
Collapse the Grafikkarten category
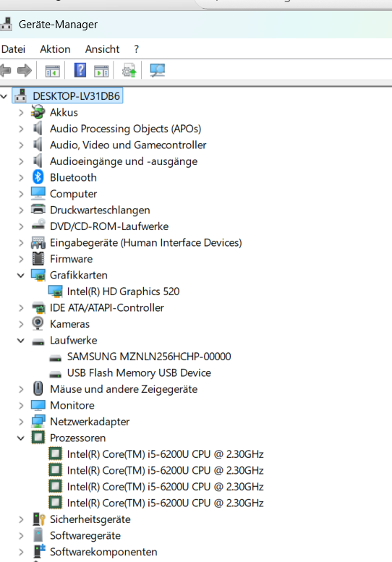(x=21, y=276)
